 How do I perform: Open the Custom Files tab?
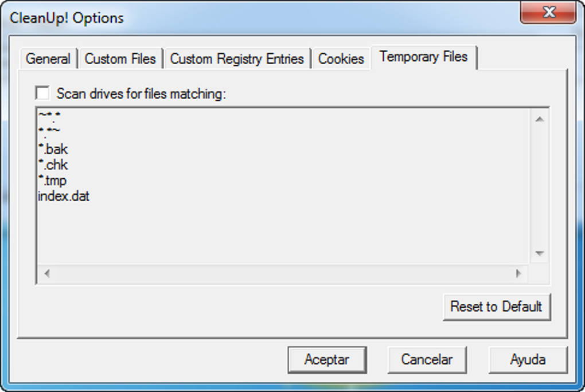[x=120, y=59]
